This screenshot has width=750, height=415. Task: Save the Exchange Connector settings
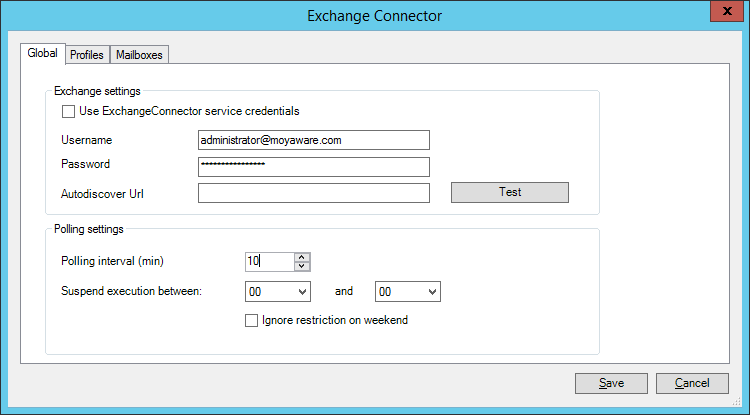click(611, 383)
